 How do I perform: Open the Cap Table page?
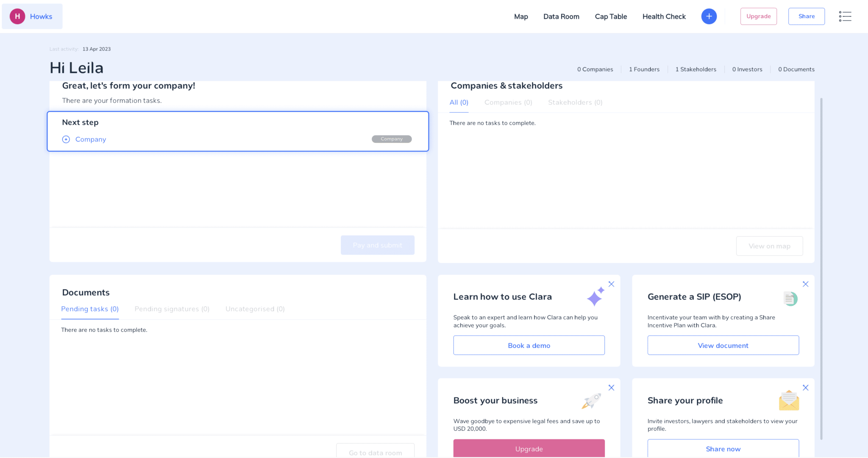coord(611,16)
